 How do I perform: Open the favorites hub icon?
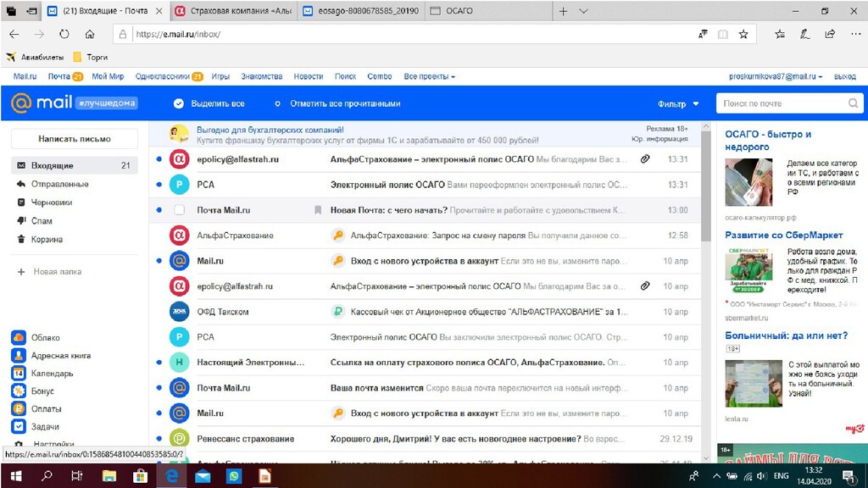(780, 34)
